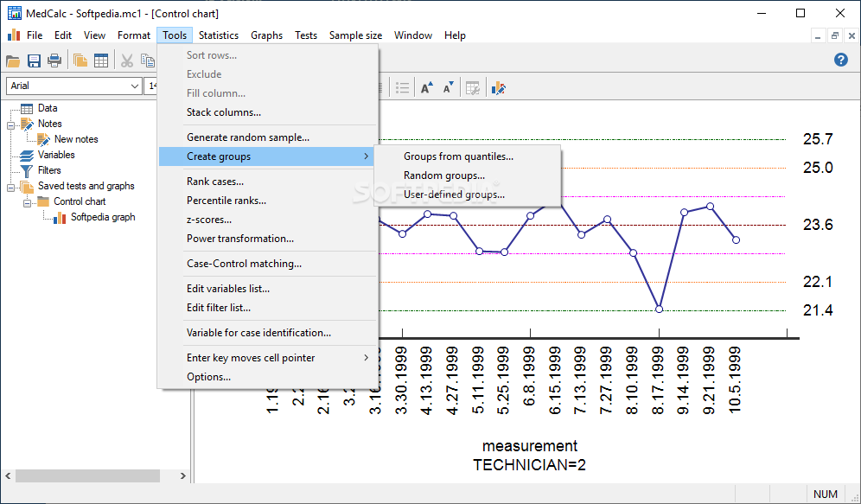Select Softpedia graph tree item
Viewport: 861px width, 504px height.
pyautogui.click(x=103, y=217)
